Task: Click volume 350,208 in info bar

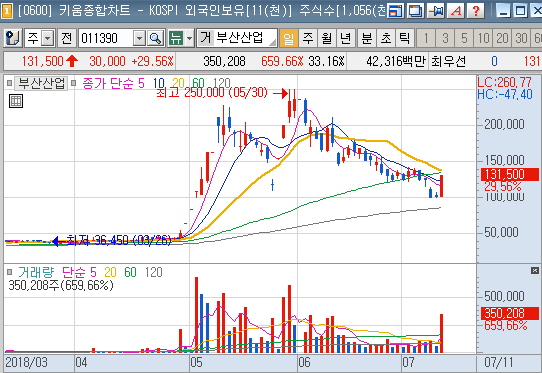Action: coord(224,62)
